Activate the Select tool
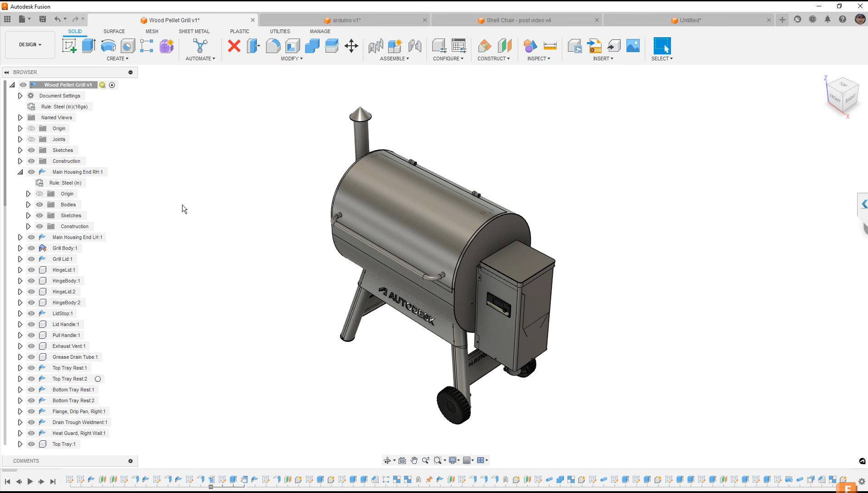Image resolution: width=868 pixels, height=493 pixels. (x=662, y=46)
